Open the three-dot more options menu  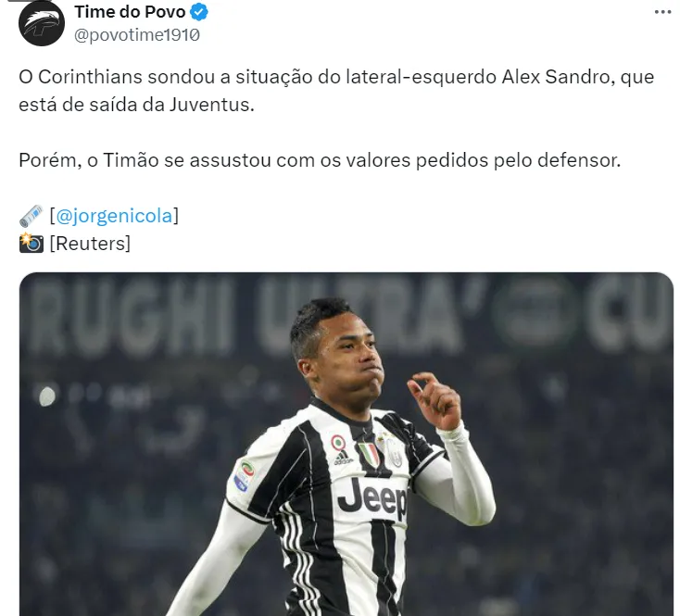[x=662, y=12]
